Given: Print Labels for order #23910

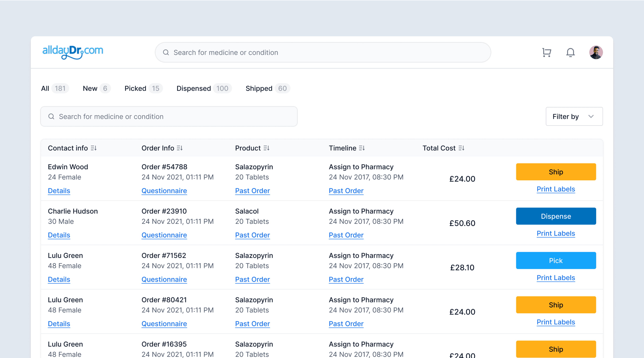Looking at the screenshot, I should click(x=556, y=233).
